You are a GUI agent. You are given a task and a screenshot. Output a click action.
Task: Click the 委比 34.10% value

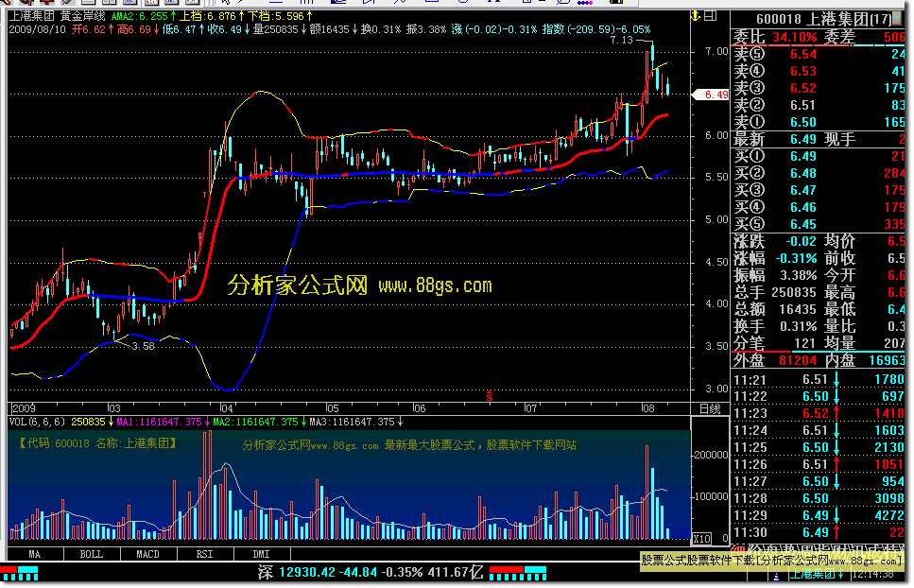point(795,37)
